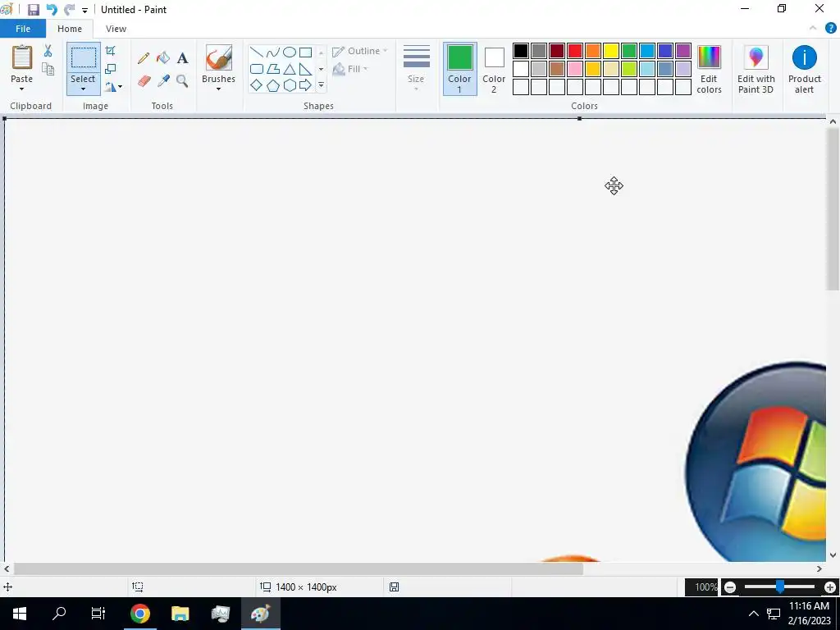Image resolution: width=840 pixels, height=630 pixels.
Task: Click the Brushes button
Action: 218,63
